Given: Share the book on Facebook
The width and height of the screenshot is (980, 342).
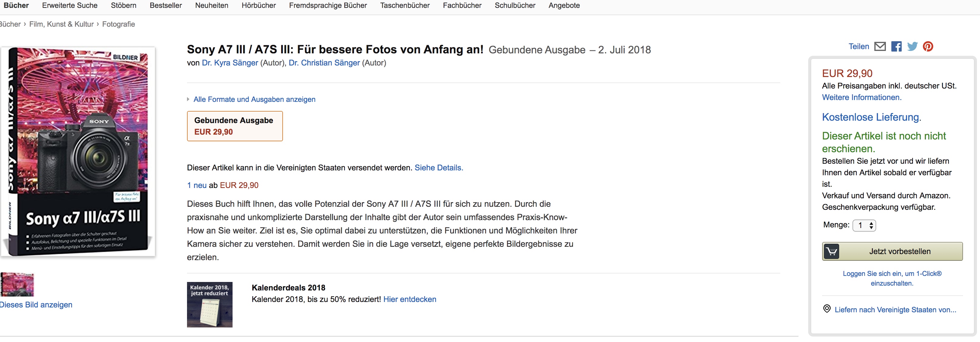Looking at the screenshot, I should (896, 47).
